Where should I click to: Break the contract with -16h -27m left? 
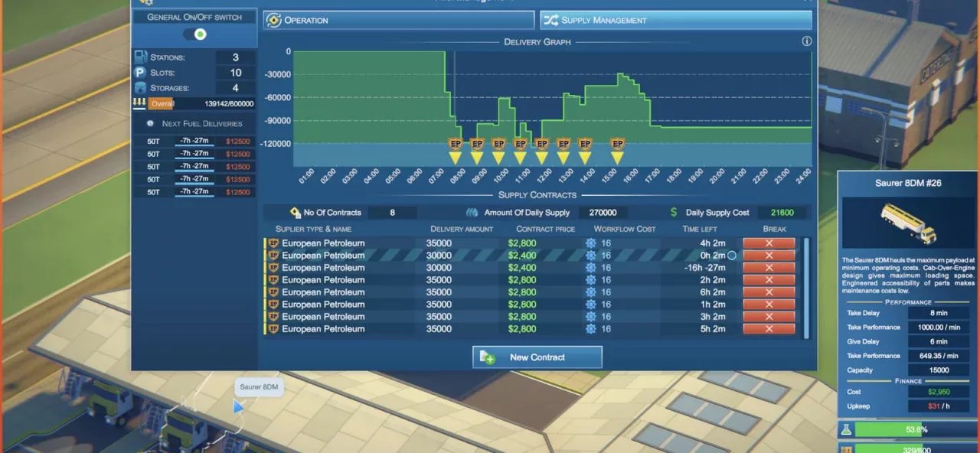coord(769,268)
